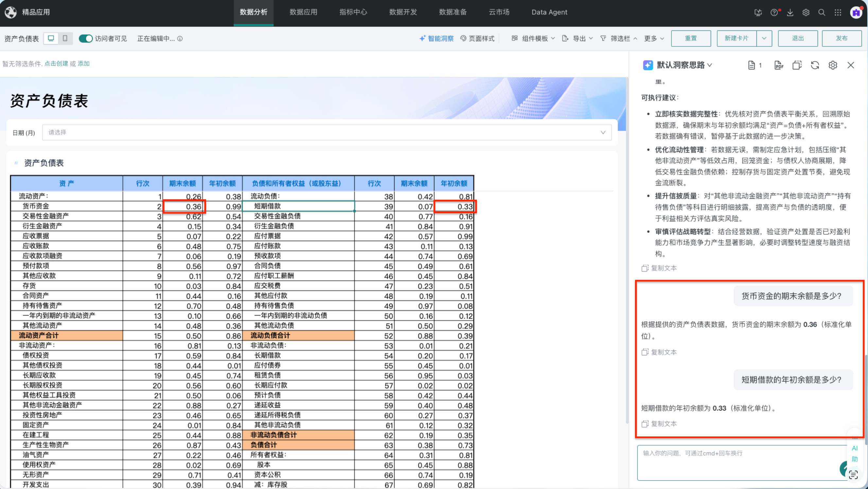Click the 默认洞察思路 sparkle icon
868x489 pixels.
648,65
